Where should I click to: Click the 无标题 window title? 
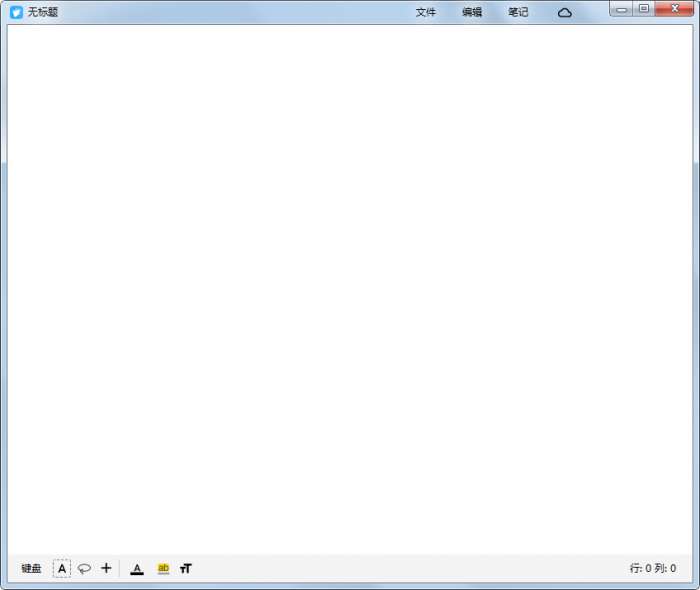point(43,12)
